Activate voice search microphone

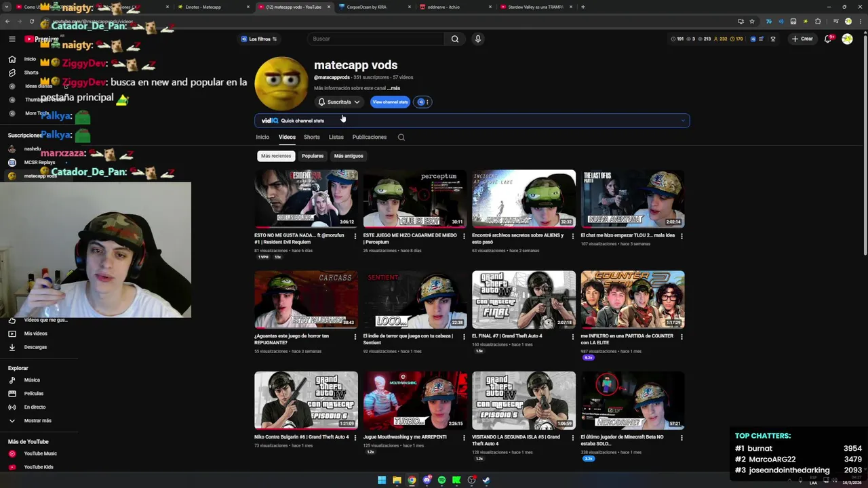click(478, 39)
